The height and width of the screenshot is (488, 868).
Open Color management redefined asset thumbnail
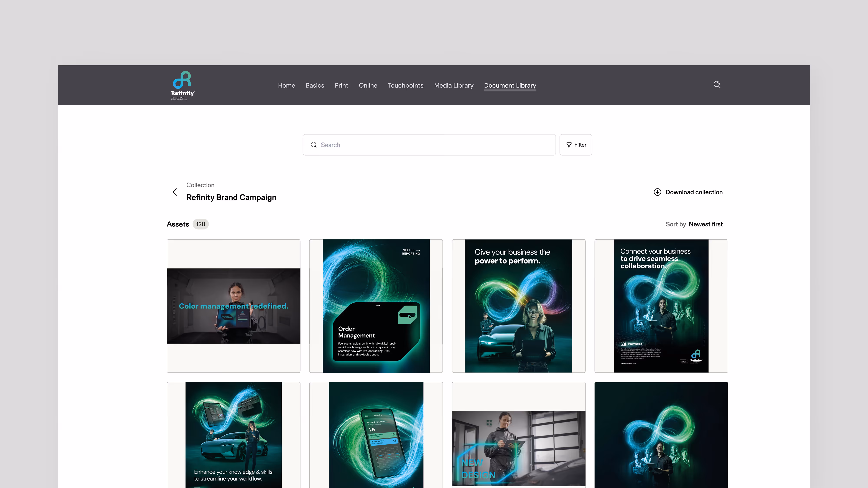tap(233, 306)
